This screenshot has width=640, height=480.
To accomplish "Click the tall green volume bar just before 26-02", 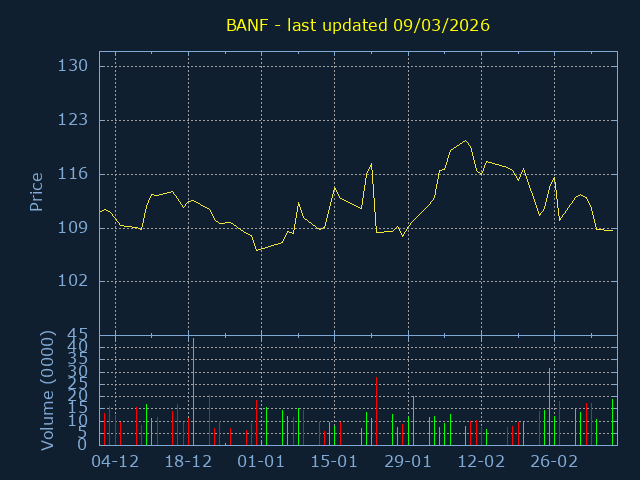I will [x=549, y=407].
